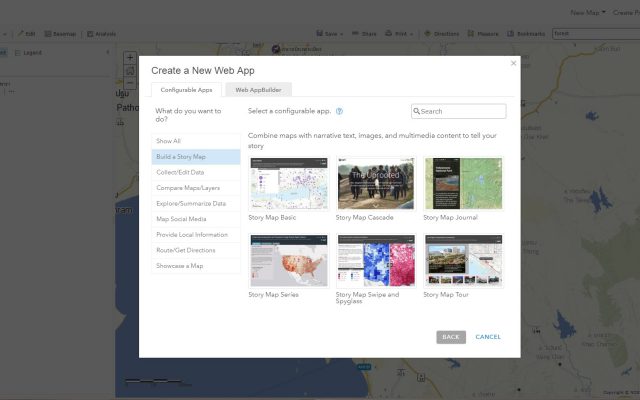Open the Print dropdown in map toolbar
Screen dimensions: 640x400
(x=399, y=34)
